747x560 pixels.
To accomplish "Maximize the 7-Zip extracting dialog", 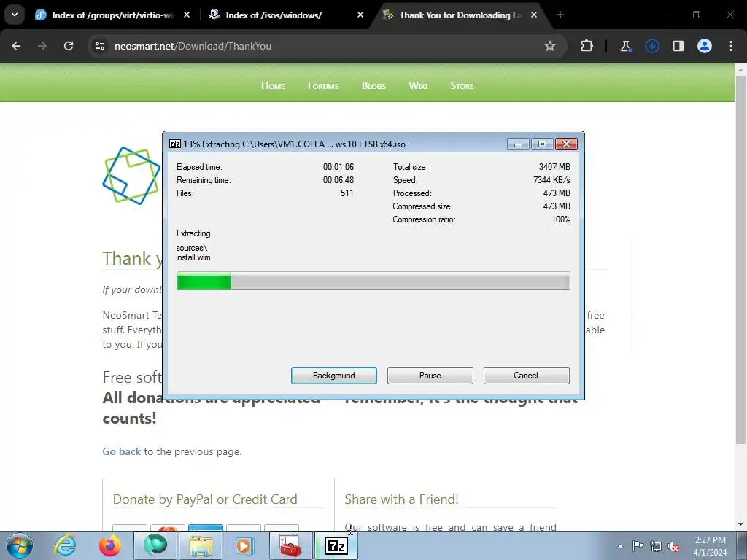I will click(x=542, y=144).
